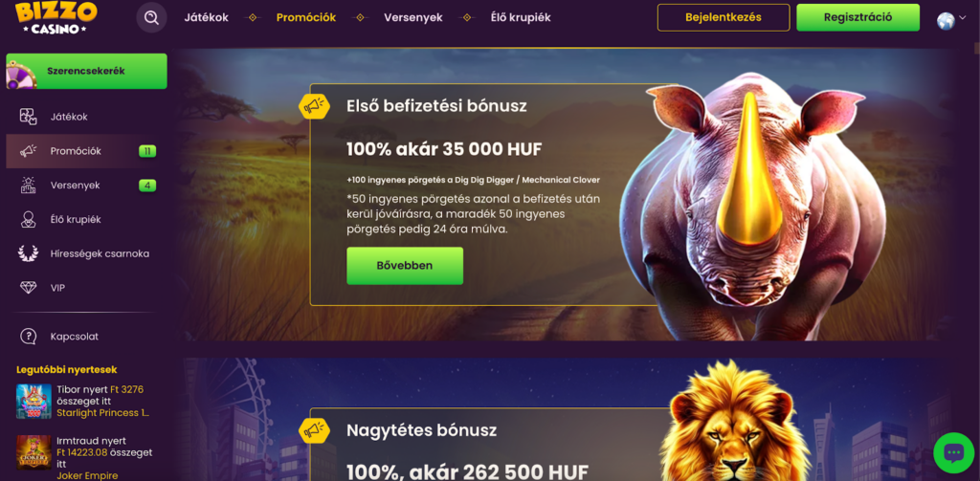Image resolution: width=980 pixels, height=481 pixels.
Task: Click Bővebben on the first deposit bonus
Action: [x=405, y=266]
